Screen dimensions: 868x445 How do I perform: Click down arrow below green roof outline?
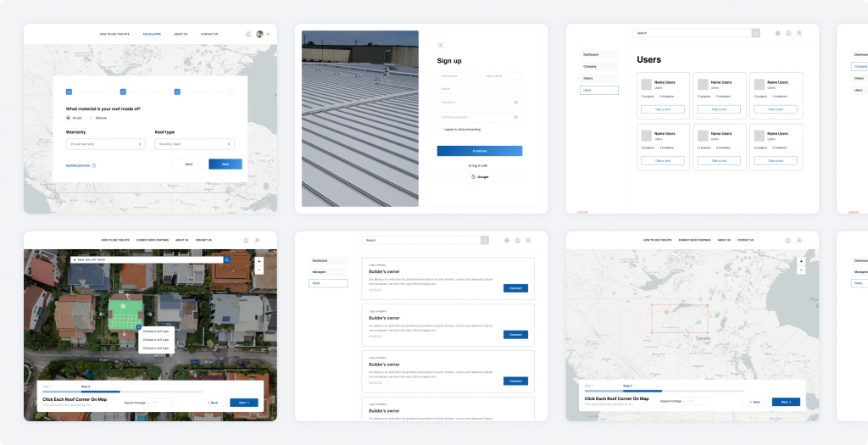point(125,333)
